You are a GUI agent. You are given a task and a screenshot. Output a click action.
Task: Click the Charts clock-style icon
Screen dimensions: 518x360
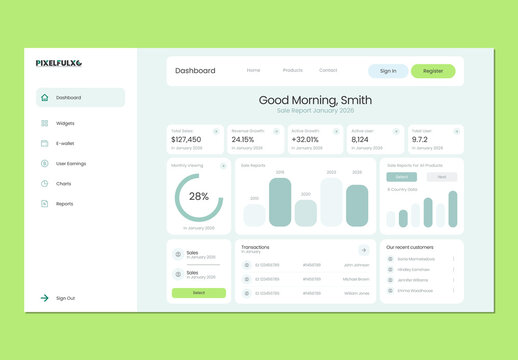tap(44, 183)
